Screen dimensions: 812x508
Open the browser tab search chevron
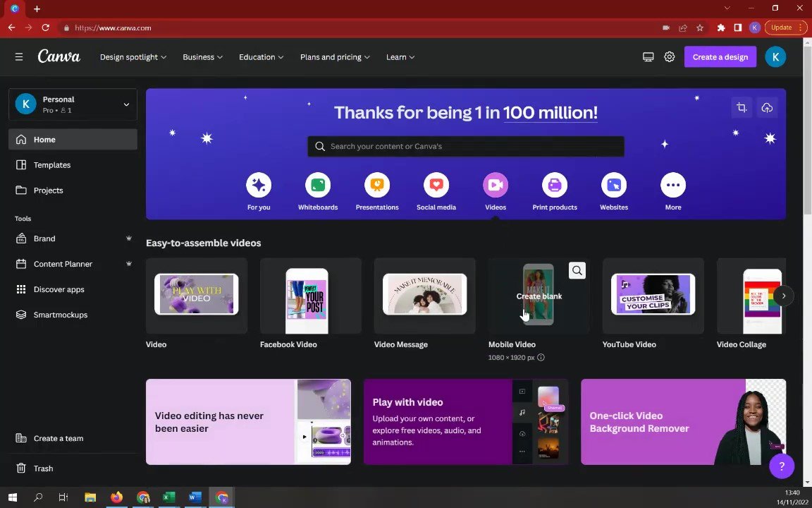(x=727, y=8)
